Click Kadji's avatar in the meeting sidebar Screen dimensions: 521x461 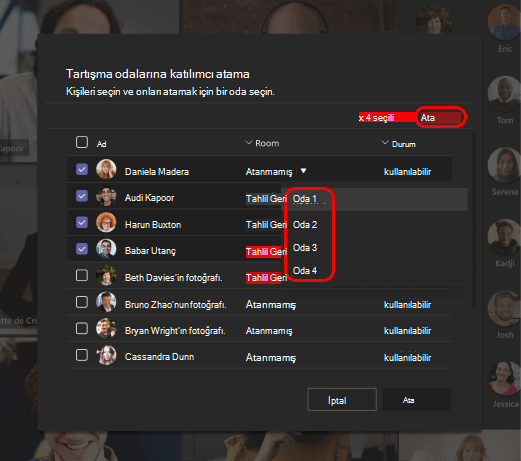504,237
